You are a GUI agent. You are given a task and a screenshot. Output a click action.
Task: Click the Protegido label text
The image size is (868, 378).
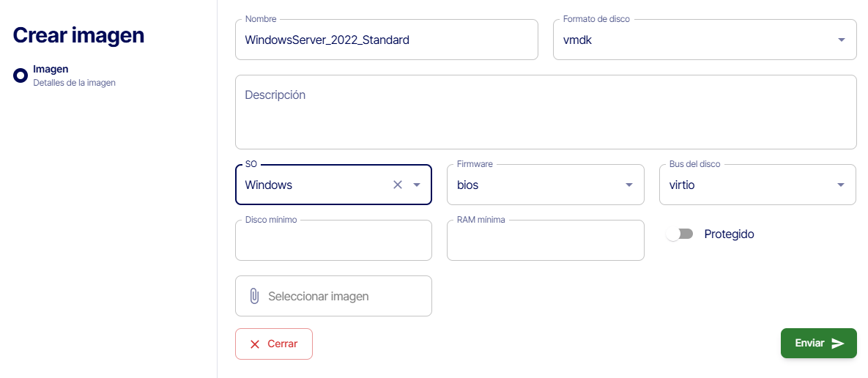[729, 234]
